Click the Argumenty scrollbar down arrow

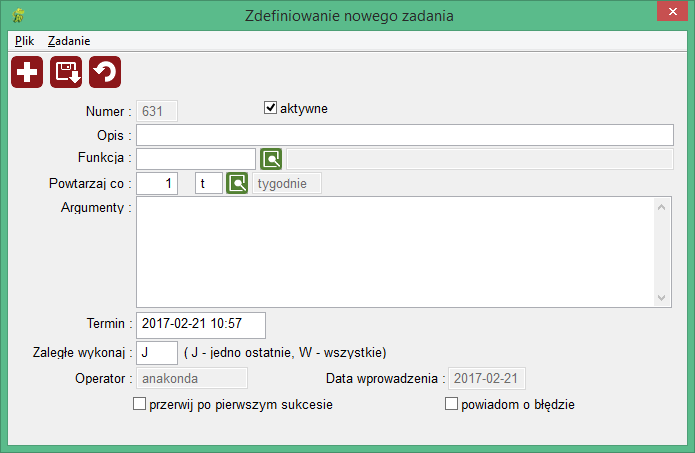click(x=662, y=297)
